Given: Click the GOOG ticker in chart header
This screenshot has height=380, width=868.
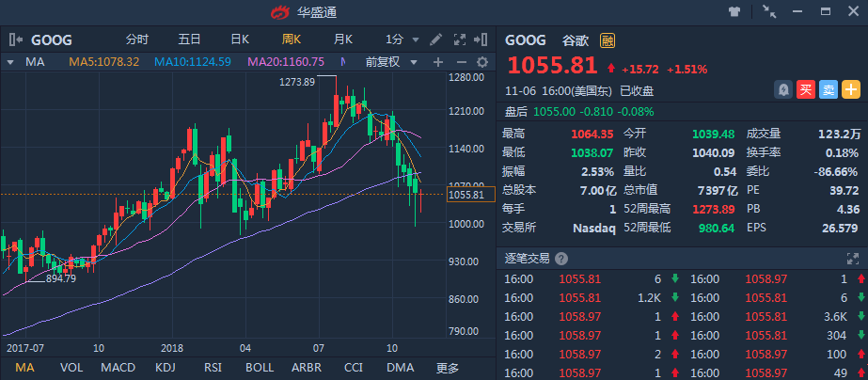Looking at the screenshot, I should [x=52, y=40].
